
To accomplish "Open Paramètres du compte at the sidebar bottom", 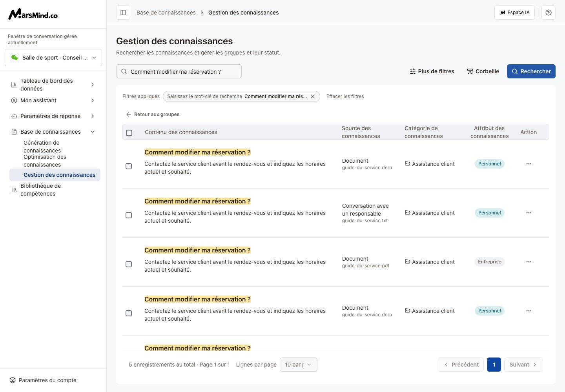I will (43, 380).
